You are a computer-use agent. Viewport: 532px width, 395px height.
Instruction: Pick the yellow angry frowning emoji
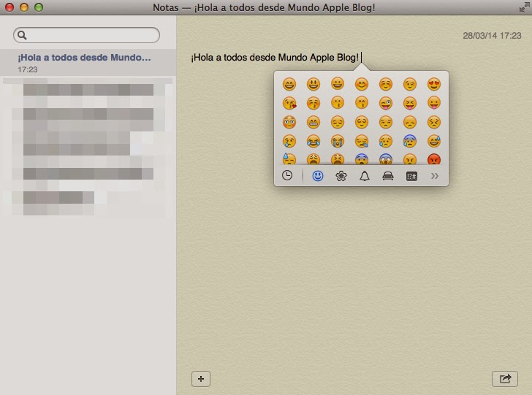410,158
